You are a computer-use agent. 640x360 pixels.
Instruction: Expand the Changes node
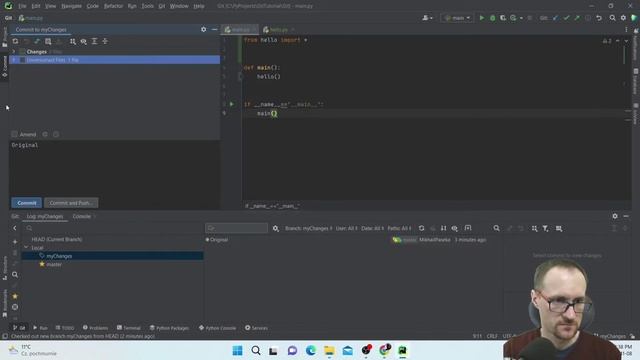click(x=14, y=52)
